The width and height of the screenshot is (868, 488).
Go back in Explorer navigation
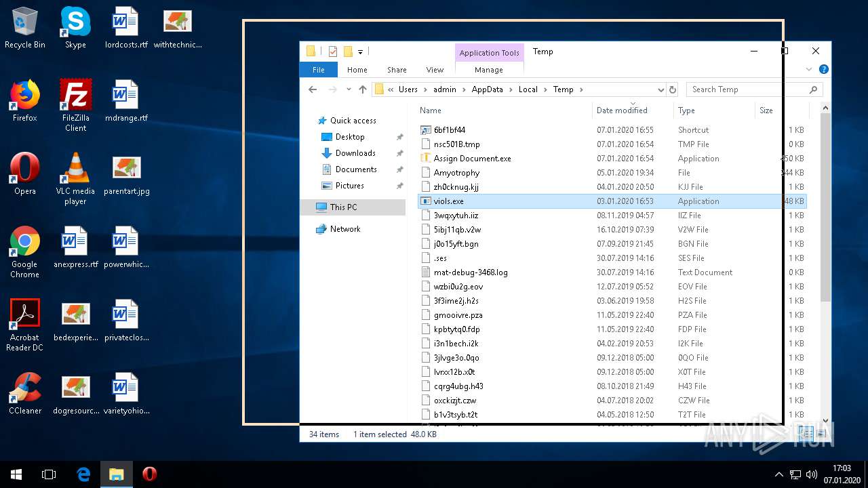313,89
